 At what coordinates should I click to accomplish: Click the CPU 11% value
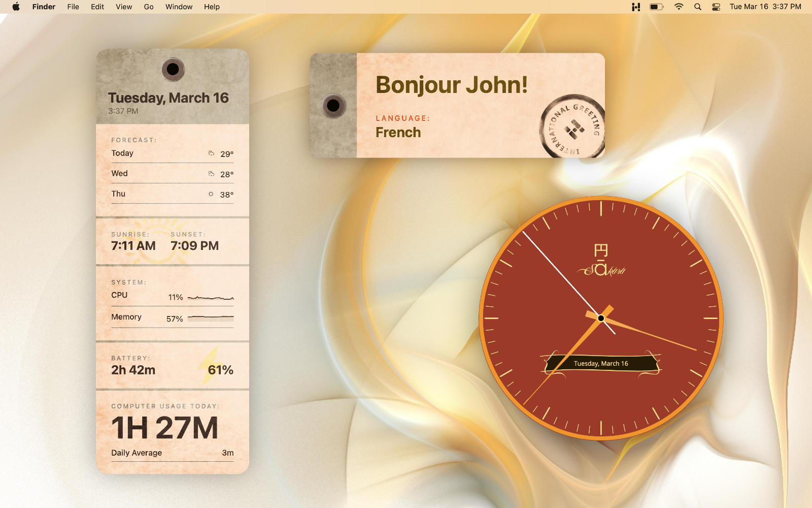tap(176, 297)
